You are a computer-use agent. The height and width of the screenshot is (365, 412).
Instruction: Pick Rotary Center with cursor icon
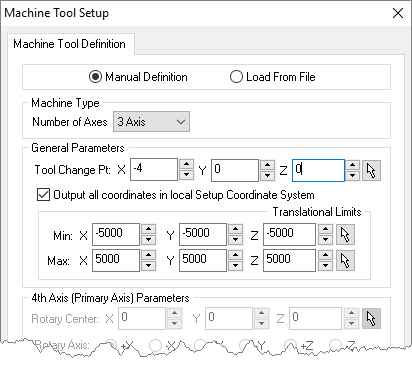371,318
